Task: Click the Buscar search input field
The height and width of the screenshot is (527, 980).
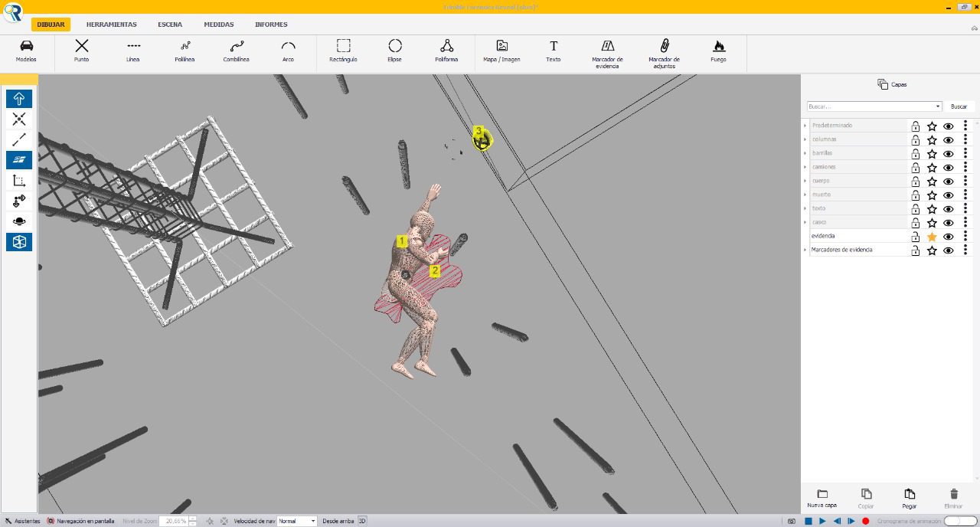Action: [x=870, y=106]
